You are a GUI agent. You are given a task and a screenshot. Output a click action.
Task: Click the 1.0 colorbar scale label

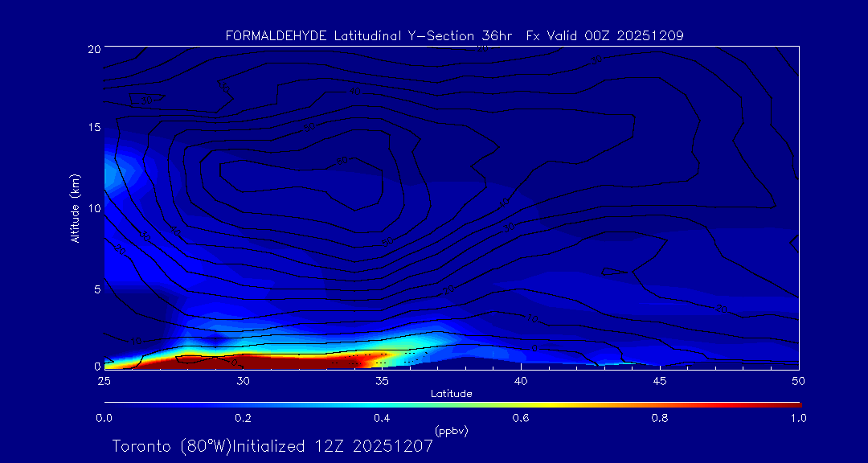pyautogui.click(x=798, y=418)
